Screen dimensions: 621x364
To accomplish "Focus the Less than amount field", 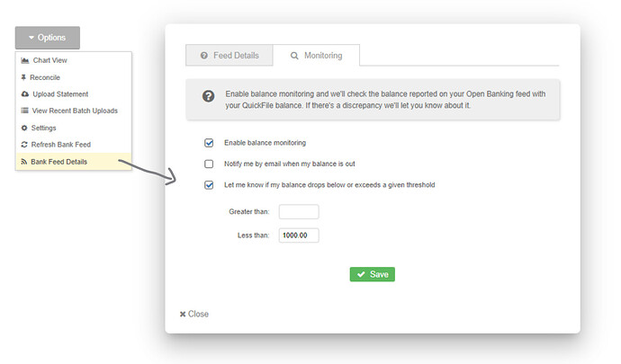I will [x=299, y=235].
